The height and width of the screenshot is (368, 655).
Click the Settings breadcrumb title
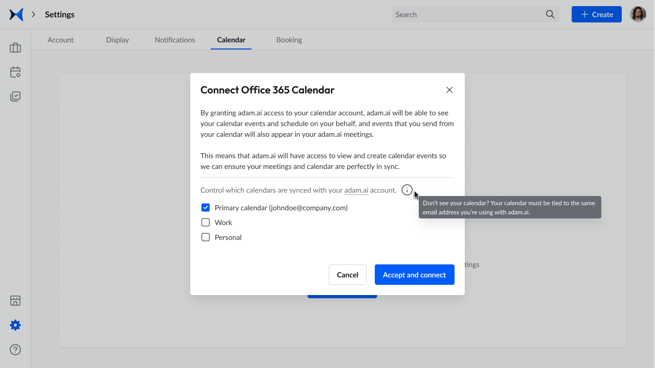point(60,14)
